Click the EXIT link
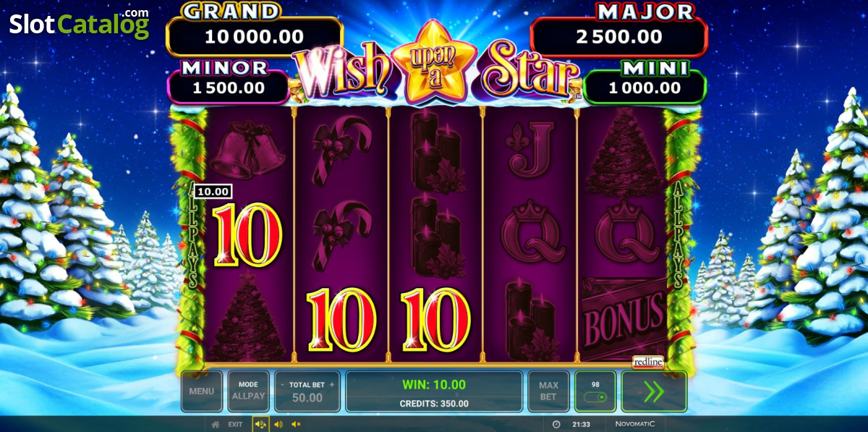868x432 pixels. pos(235,424)
